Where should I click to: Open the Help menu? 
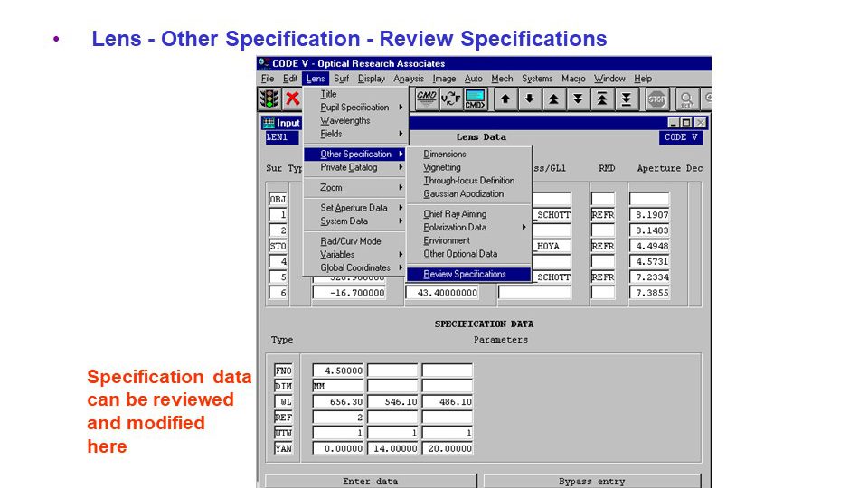point(643,79)
